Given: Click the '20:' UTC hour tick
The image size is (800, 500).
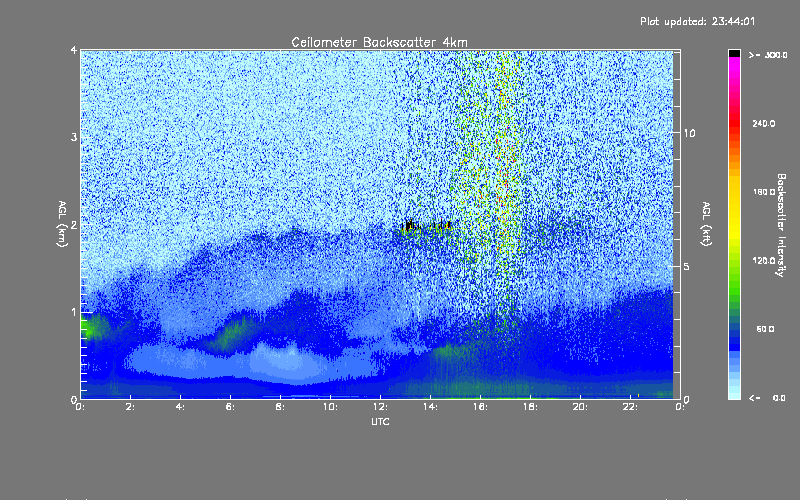Looking at the screenshot, I should coord(580,407).
